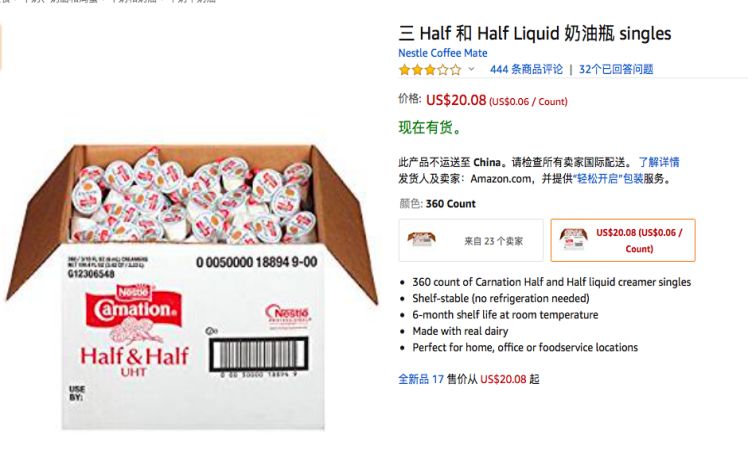748x452 pixels.
Task: Click the barcode on the product box
Action: pyautogui.click(x=259, y=354)
